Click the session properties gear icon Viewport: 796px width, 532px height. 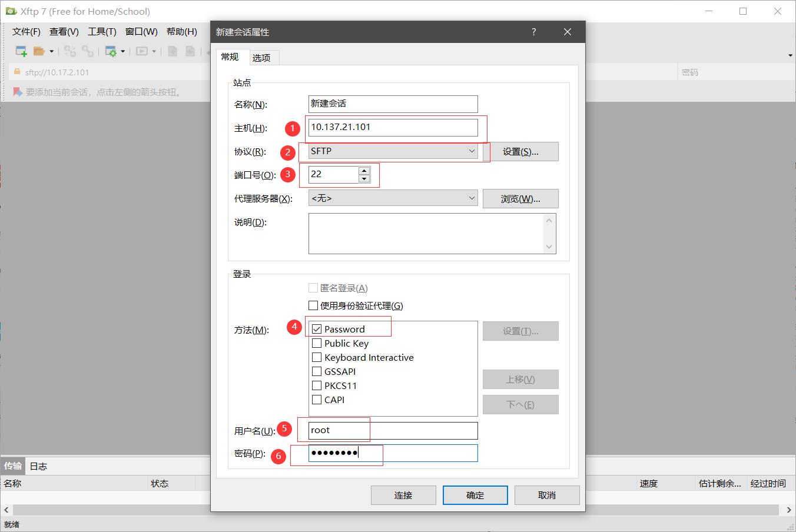110,51
